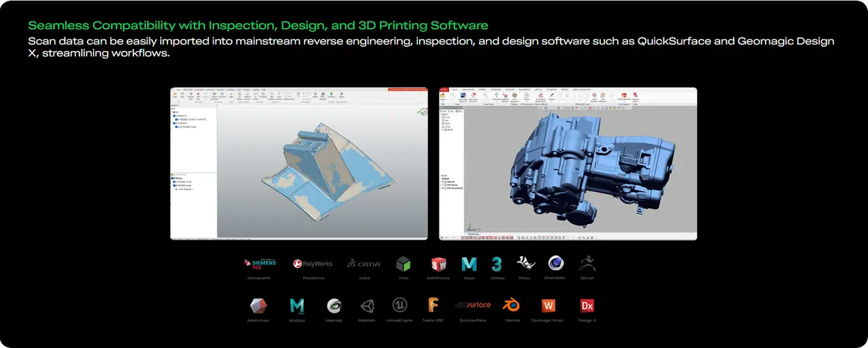Click the ZBrush logo icon
This screenshot has width=868, height=348.
click(587, 264)
